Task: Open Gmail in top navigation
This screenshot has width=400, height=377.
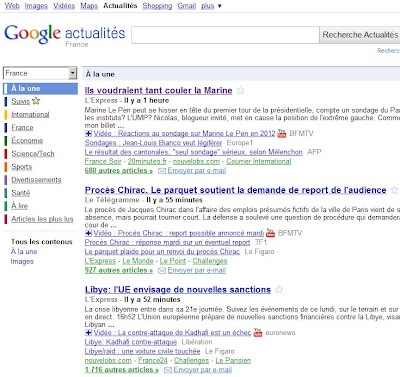Action: 187,6
